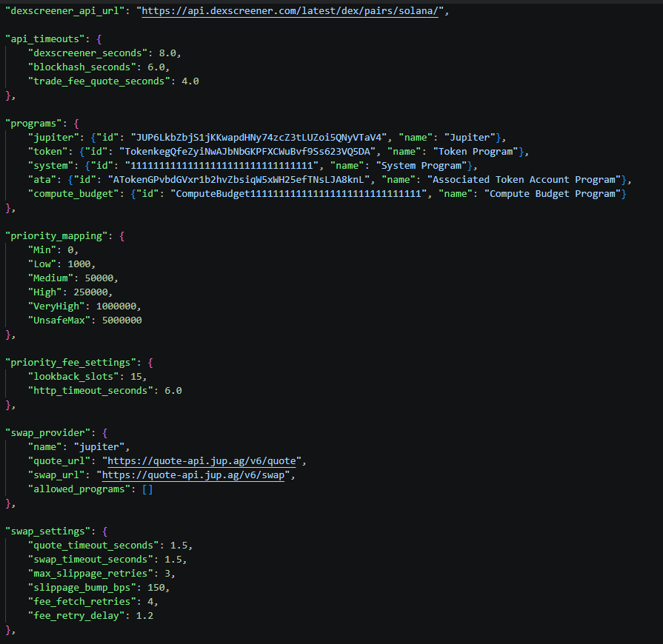Click the "api_timeouts" key
663x644 pixels.
(x=45, y=39)
